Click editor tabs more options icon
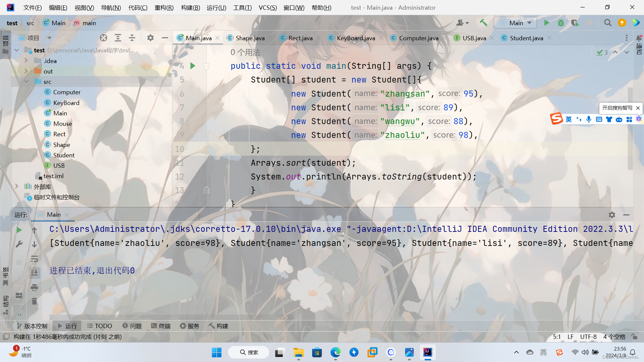This screenshot has width=644, height=362. click(627, 38)
